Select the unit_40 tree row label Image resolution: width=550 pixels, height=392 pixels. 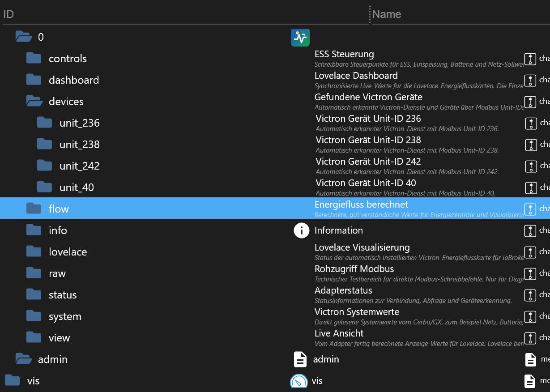click(x=77, y=187)
